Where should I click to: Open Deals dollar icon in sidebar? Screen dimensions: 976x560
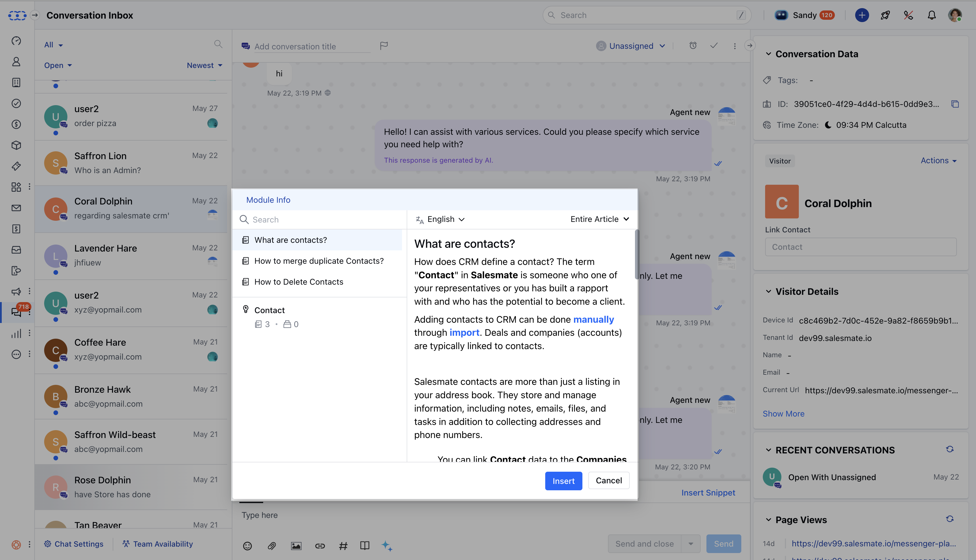(16, 124)
